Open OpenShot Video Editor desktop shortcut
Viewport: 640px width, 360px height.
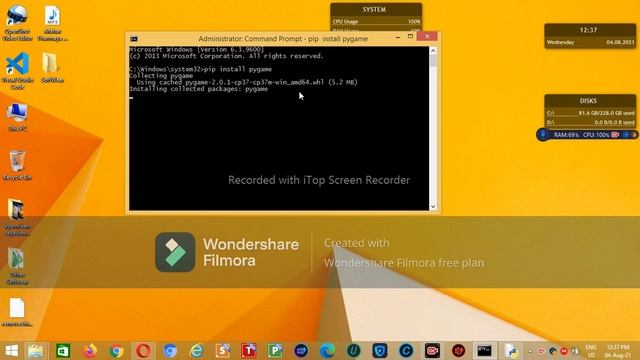pyautogui.click(x=17, y=22)
